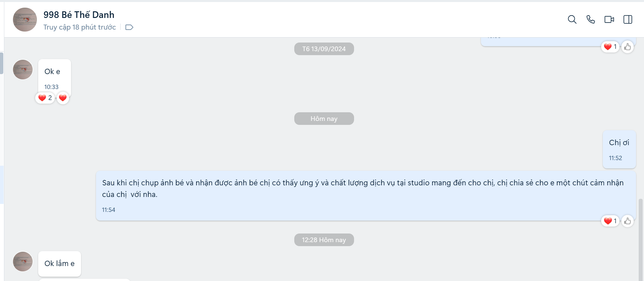Start a video call with camera icon

pyautogui.click(x=609, y=20)
